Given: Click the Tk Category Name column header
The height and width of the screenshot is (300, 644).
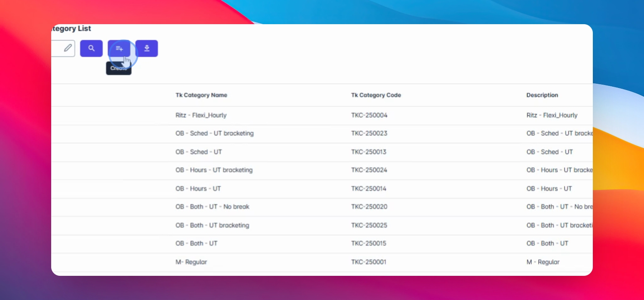Looking at the screenshot, I should coord(201,95).
